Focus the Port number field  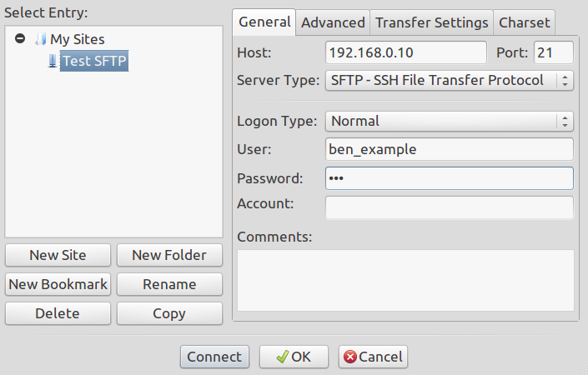coord(553,53)
